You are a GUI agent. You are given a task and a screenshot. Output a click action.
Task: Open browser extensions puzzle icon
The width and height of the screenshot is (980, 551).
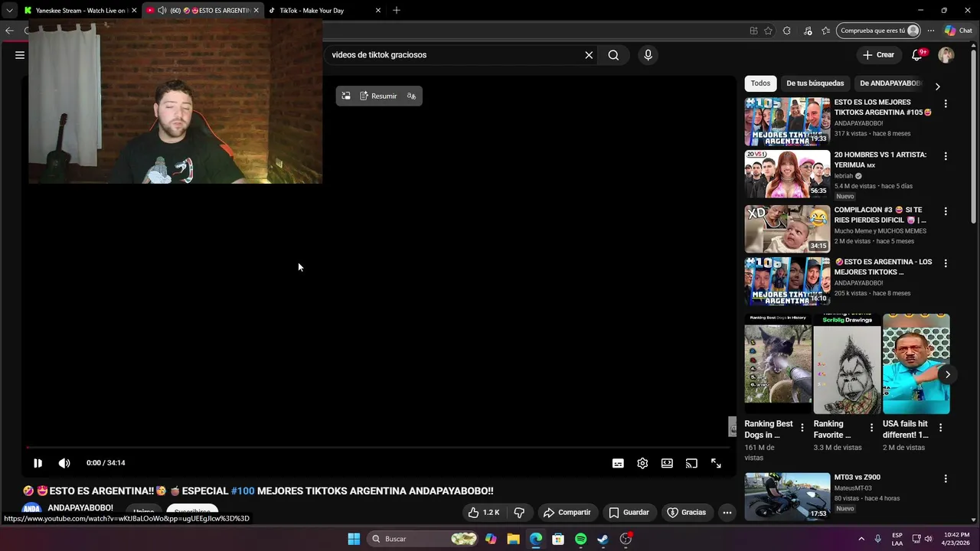(787, 31)
